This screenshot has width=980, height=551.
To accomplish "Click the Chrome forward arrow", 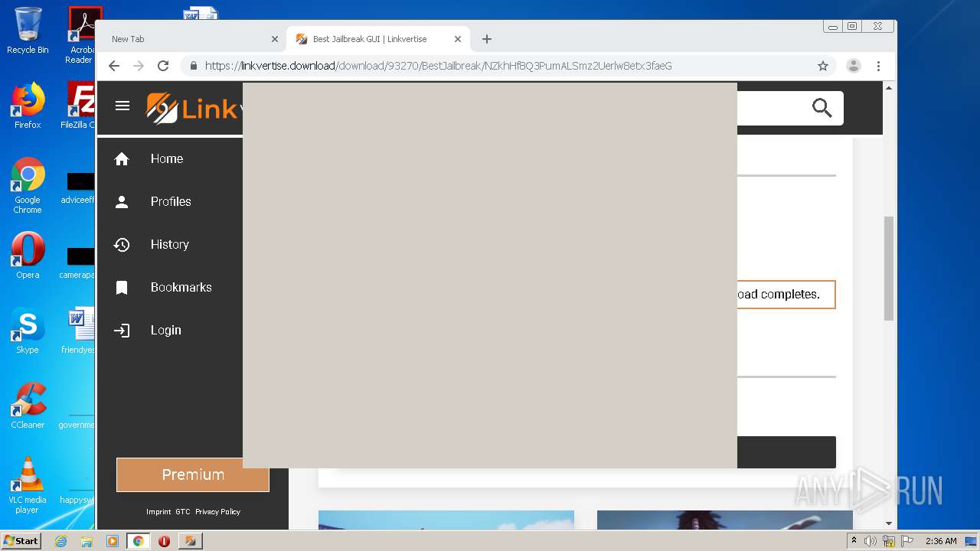I will click(139, 66).
